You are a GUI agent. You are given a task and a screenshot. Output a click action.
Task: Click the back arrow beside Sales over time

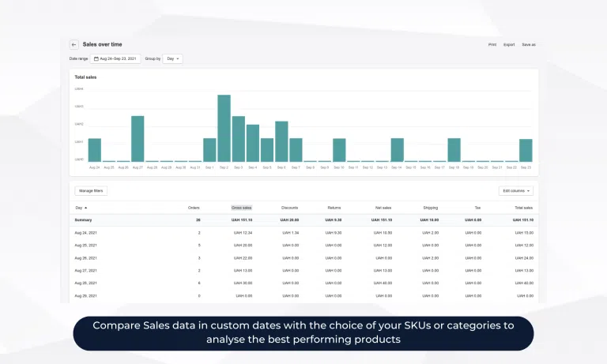tap(74, 45)
